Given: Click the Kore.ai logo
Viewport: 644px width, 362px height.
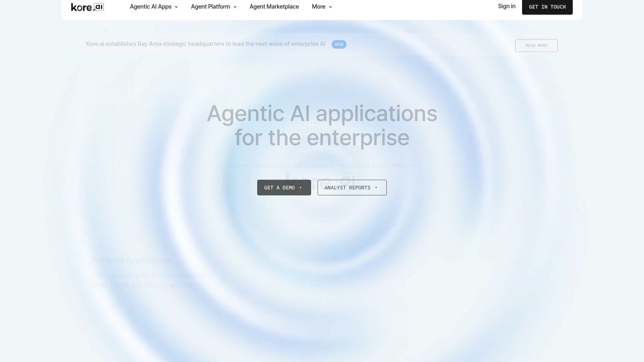Looking at the screenshot, I should point(87,7).
